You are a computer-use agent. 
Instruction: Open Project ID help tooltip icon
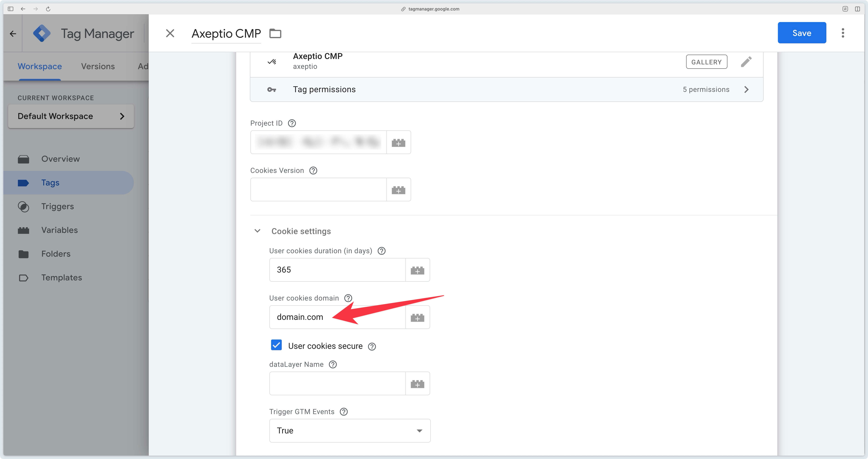coord(292,123)
